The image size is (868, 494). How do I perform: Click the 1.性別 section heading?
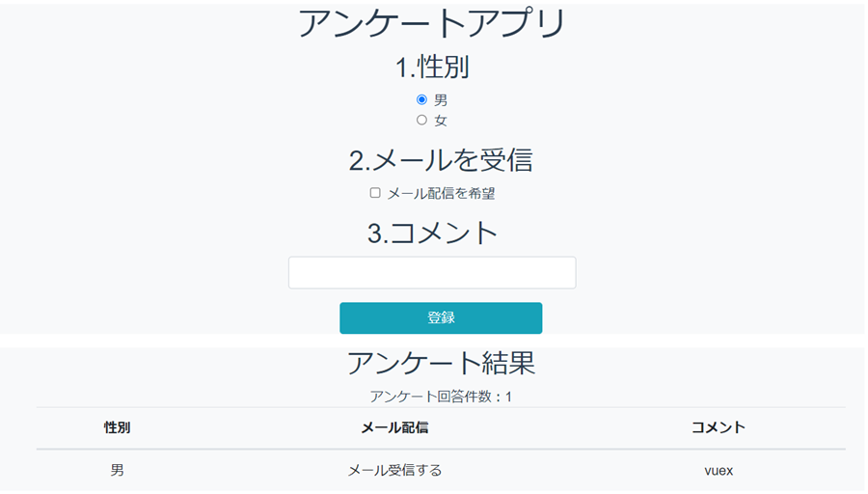432,67
